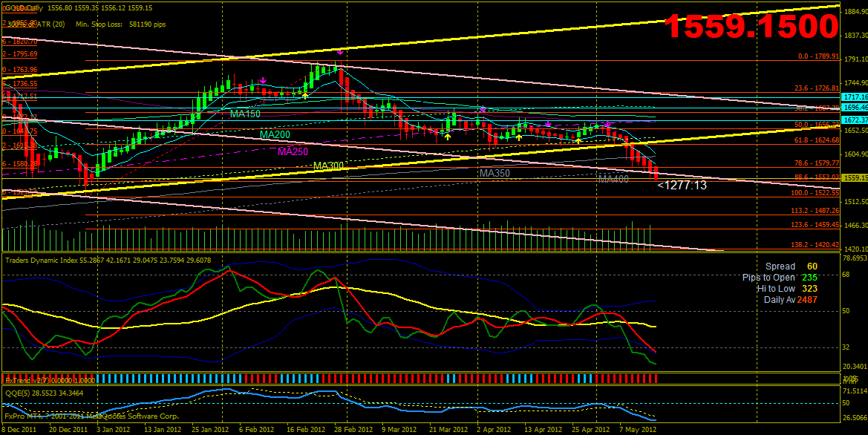The image size is (868, 435).
Task: Click the cyan 1717.16 price tag on axis
Action: 855,97
